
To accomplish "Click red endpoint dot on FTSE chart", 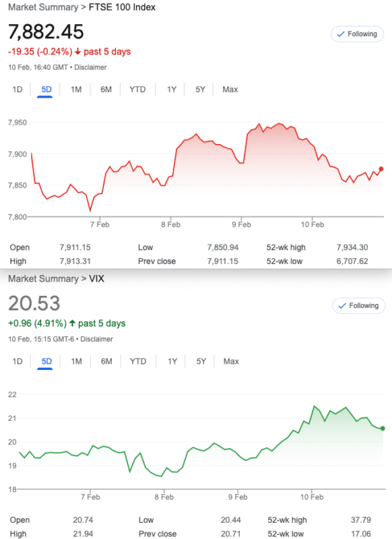I will (x=381, y=169).
